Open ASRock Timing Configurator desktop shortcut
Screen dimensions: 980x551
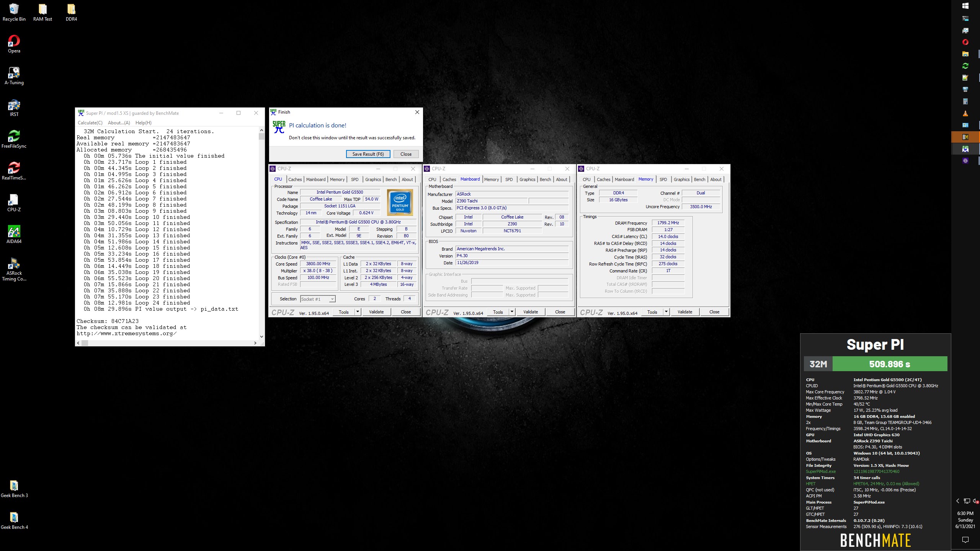14,269
